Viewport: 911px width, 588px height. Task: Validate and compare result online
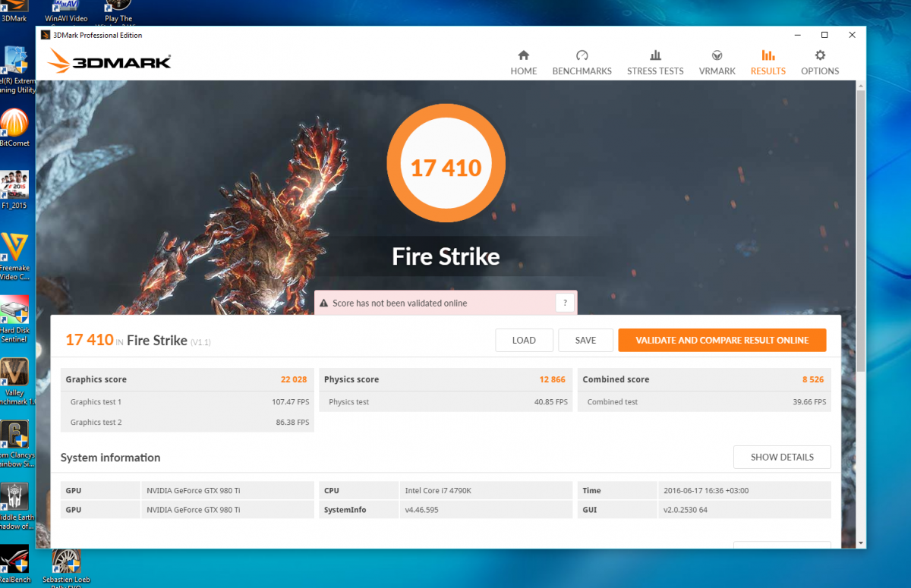(722, 340)
